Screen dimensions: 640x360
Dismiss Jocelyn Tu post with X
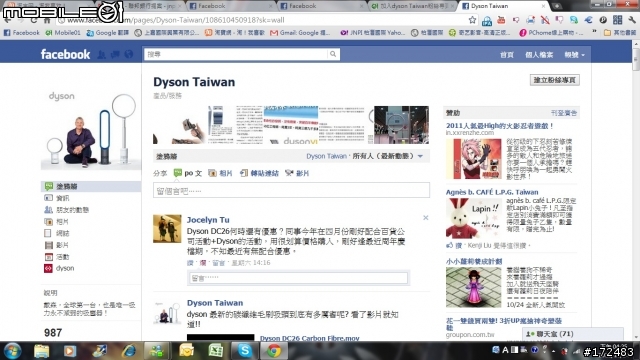click(425, 218)
